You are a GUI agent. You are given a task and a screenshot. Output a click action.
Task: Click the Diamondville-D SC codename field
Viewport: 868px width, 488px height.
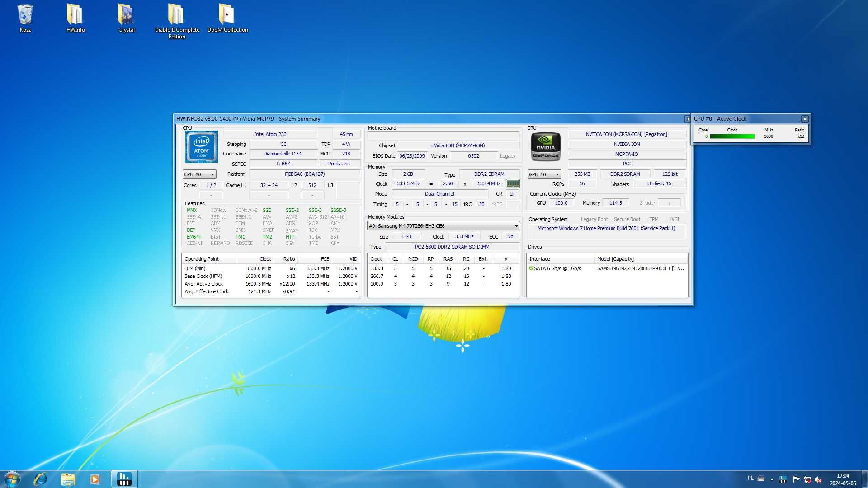[x=283, y=154]
